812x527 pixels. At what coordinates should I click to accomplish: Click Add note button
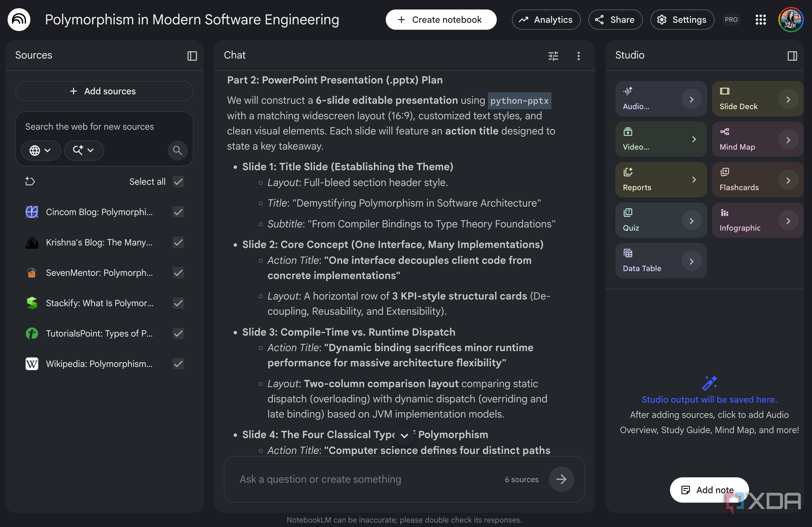point(709,490)
